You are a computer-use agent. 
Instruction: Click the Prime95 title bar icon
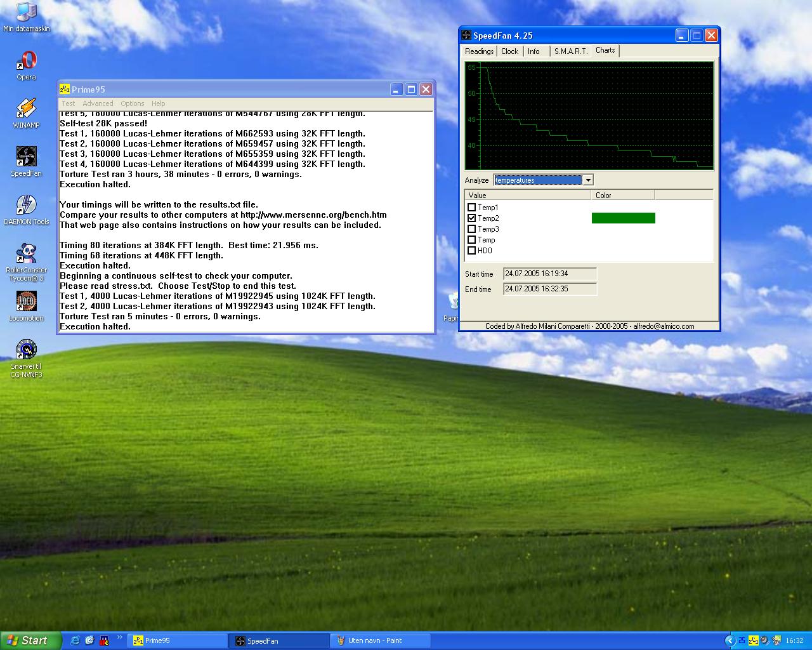tap(65, 90)
